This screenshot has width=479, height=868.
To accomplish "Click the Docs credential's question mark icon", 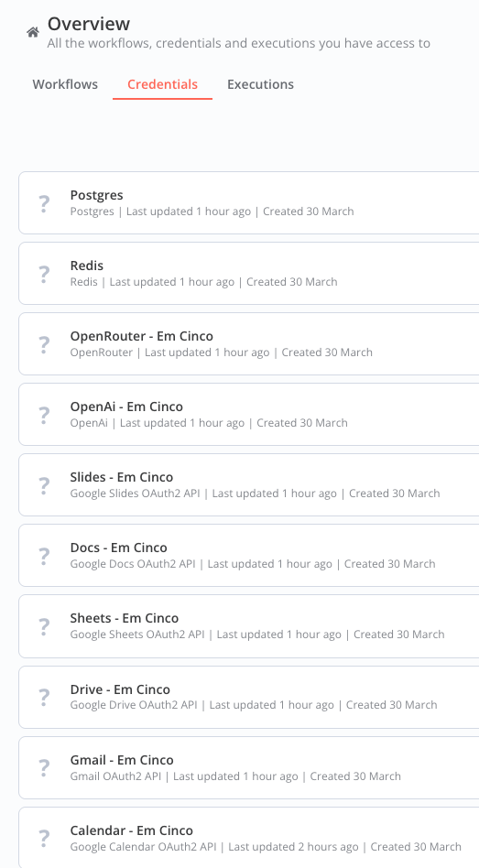I will 44,555.
